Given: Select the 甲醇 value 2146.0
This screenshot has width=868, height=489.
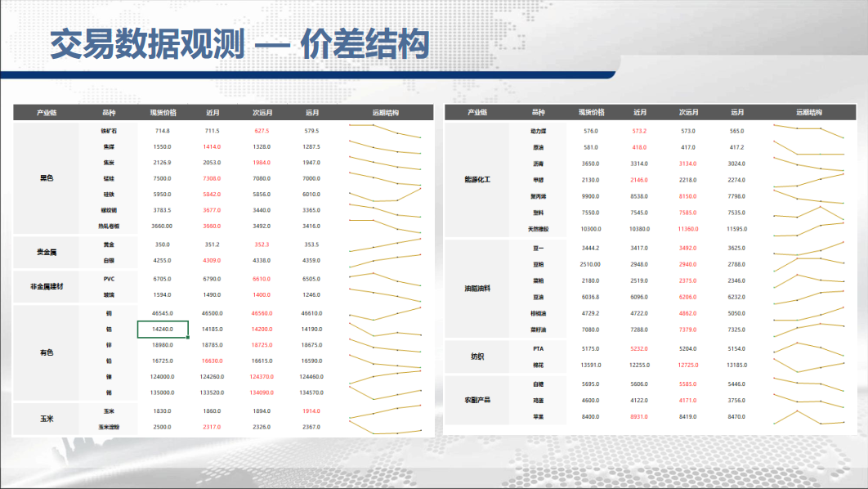Looking at the screenshot, I should [639, 180].
